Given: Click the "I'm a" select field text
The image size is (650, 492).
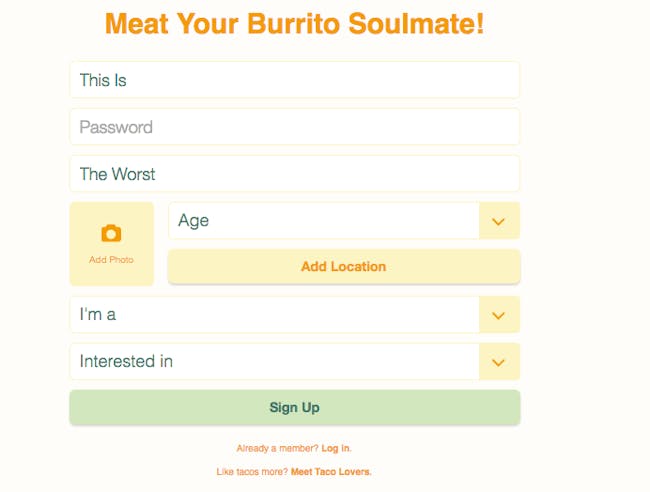Looking at the screenshot, I should point(97,315).
